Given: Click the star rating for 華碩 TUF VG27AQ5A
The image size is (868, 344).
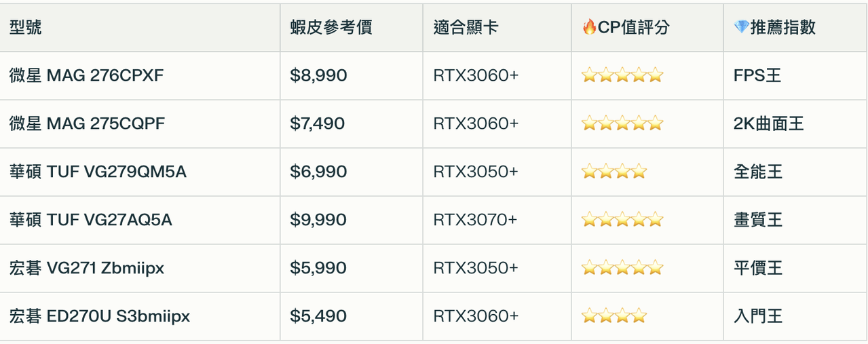Looking at the screenshot, I should pyautogui.click(x=622, y=220).
